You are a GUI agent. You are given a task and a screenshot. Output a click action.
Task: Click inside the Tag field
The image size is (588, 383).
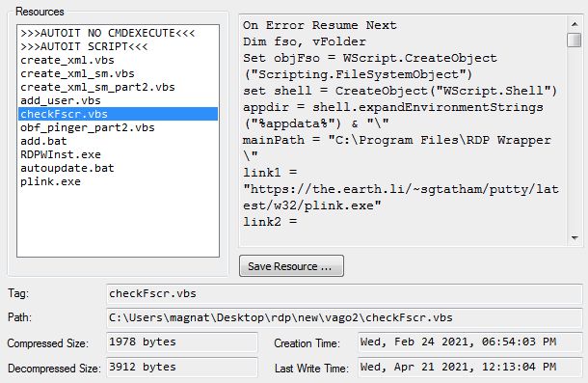coord(344,293)
